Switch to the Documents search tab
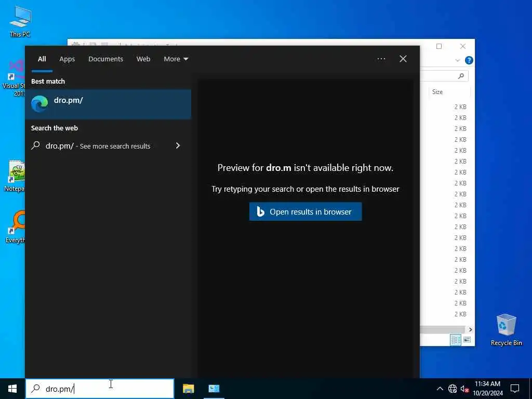Viewport: 532px width, 399px height. click(105, 59)
